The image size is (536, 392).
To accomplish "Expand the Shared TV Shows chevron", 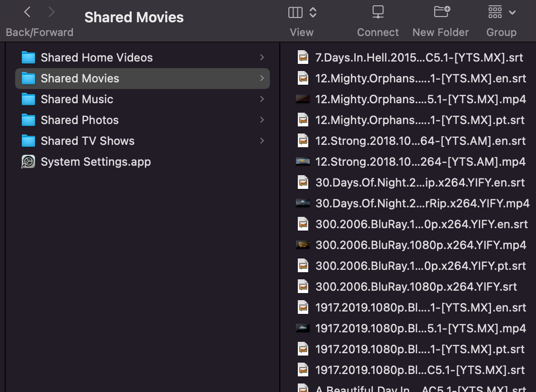I will click(x=262, y=141).
